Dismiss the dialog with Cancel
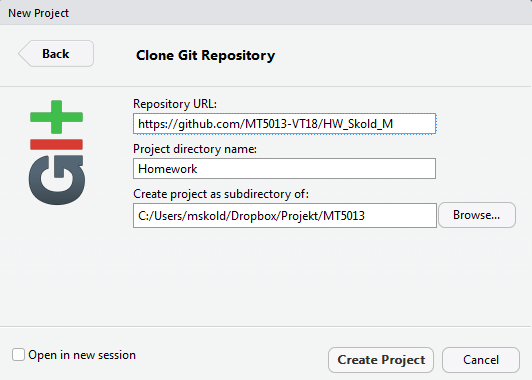The width and height of the screenshot is (532, 380). pyautogui.click(x=481, y=360)
